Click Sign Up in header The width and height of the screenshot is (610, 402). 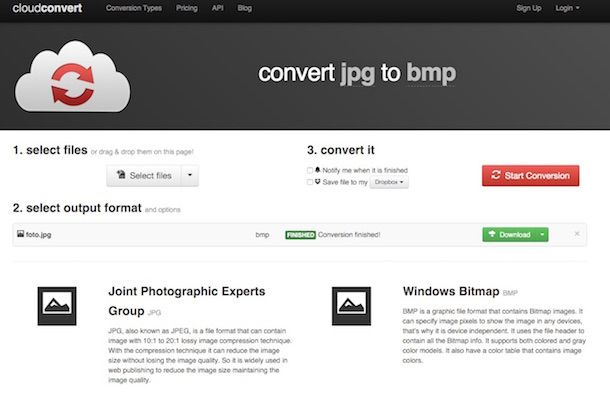tap(529, 8)
